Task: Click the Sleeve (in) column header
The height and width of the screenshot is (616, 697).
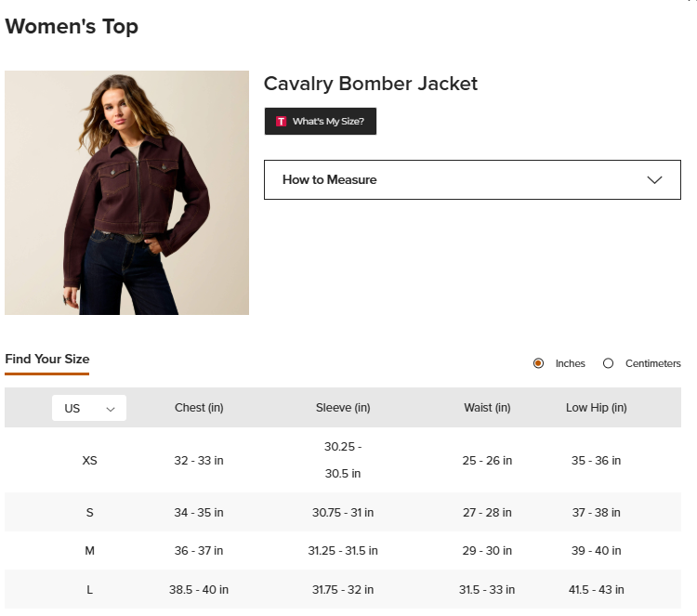Action: click(343, 408)
